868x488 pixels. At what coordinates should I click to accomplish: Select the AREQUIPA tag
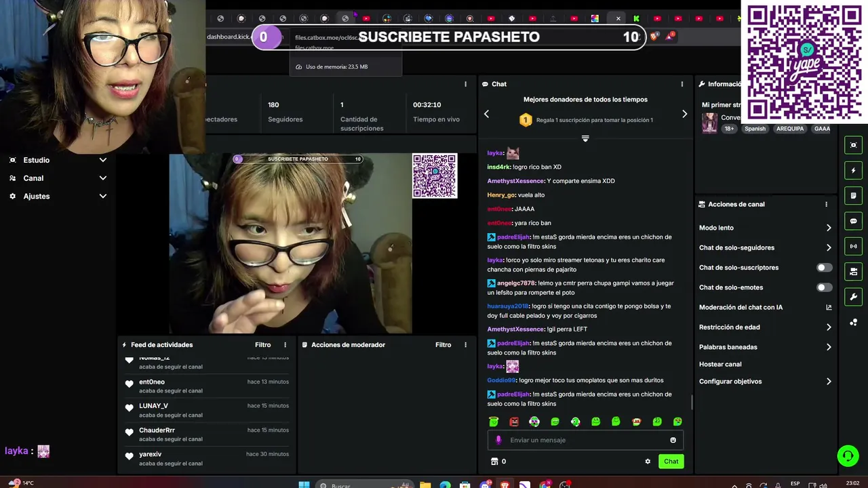pyautogui.click(x=790, y=129)
